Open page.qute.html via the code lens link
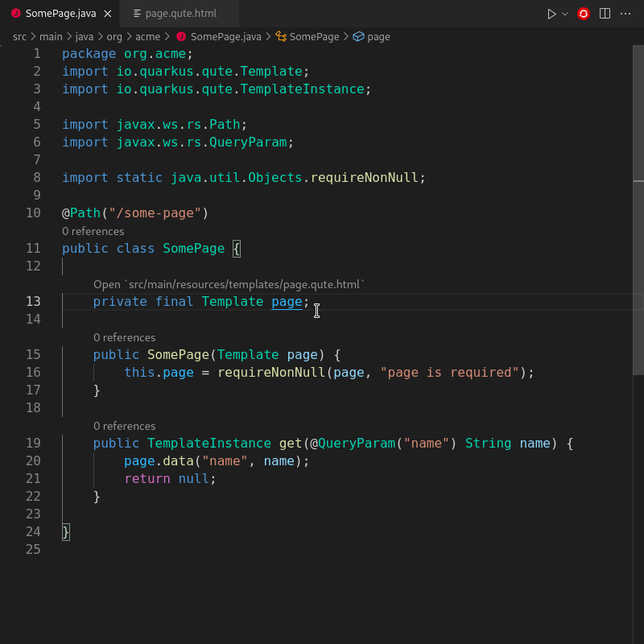The width and height of the screenshot is (644, 644). coord(231,283)
